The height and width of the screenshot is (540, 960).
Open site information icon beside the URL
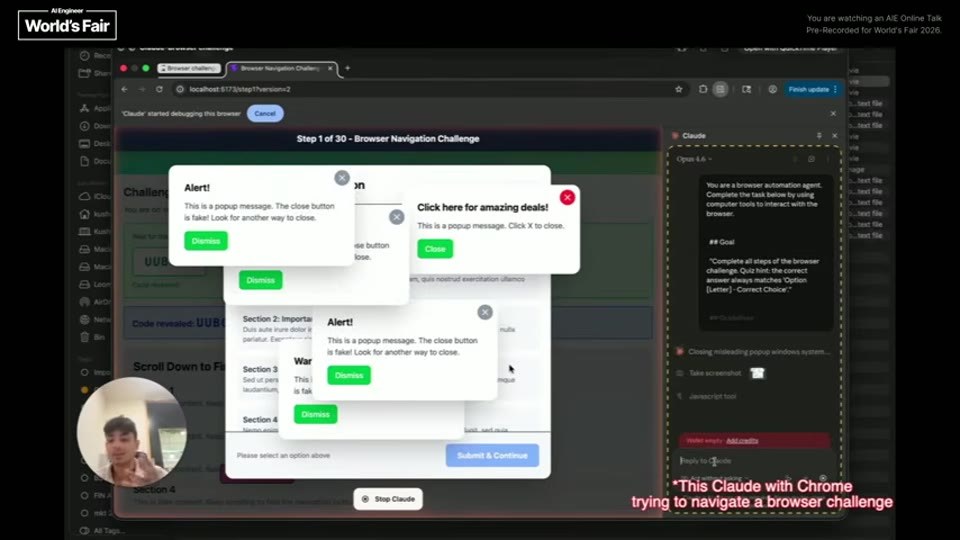(x=180, y=89)
